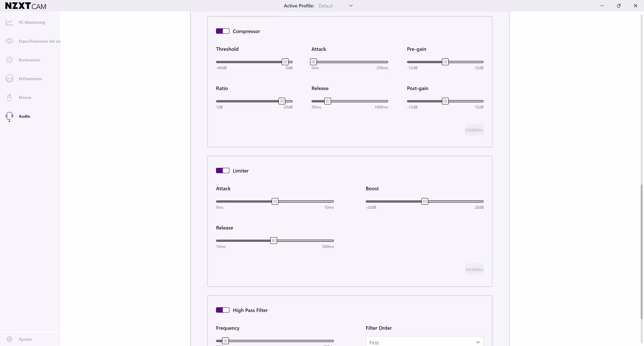Expand the Active Profile dropdown
Image resolution: width=644 pixels, height=346 pixels.
tap(335, 6)
